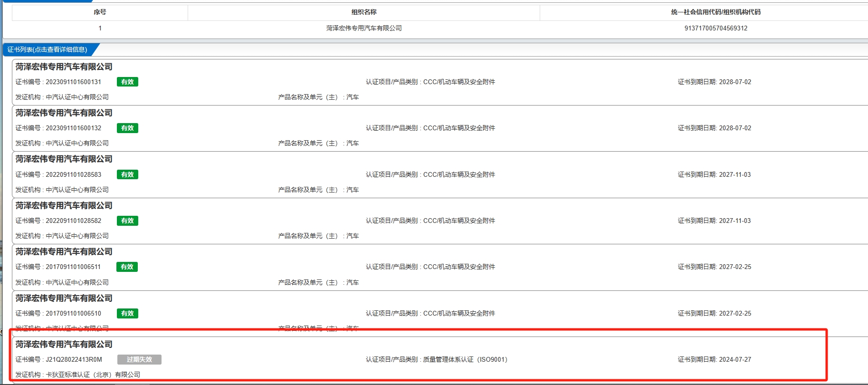Select expiry date 2027-11-03 of certificate 2022091101028583

coord(735,174)
